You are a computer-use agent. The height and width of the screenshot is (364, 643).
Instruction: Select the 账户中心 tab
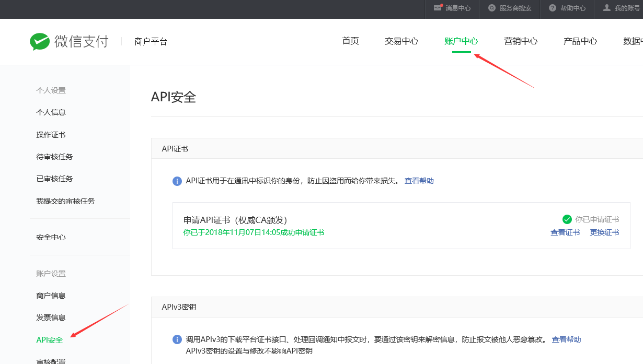coord(461,41)
